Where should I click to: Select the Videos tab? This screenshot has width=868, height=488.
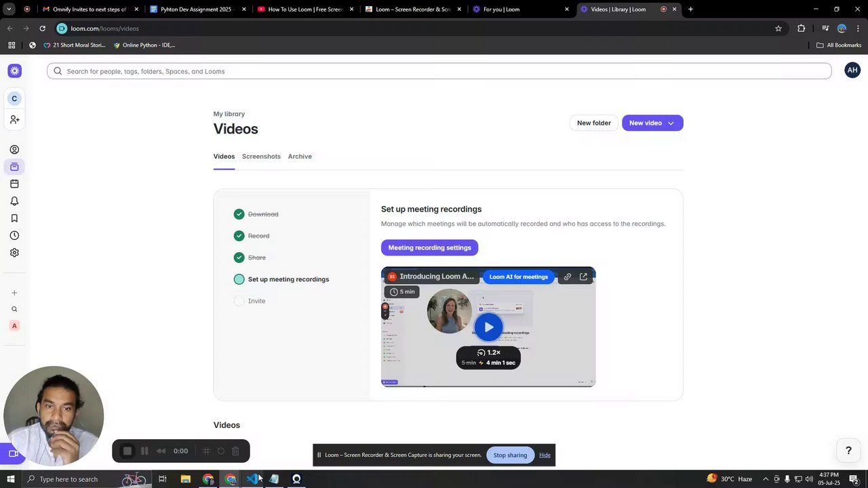point(224,157)
